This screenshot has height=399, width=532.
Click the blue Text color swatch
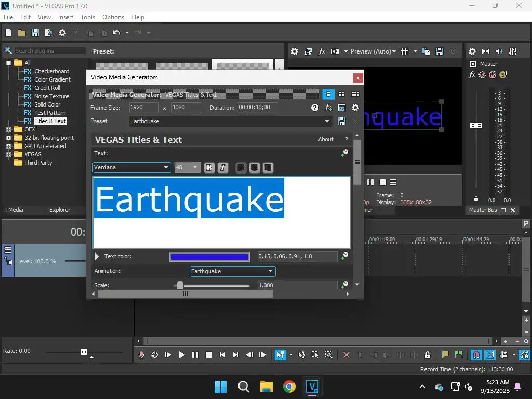point(209,257)
